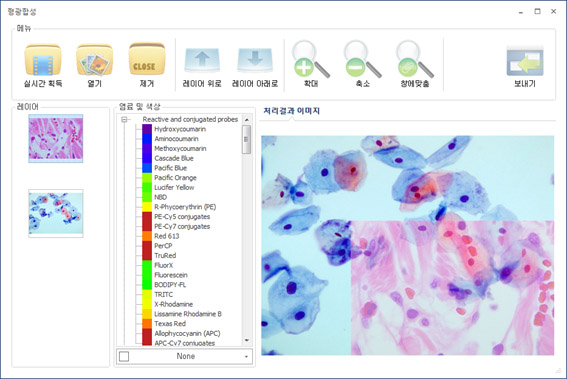The image size is (567, 379).
Task: Zoom in with the 확대 magnifier
Action: click(311, 59)
